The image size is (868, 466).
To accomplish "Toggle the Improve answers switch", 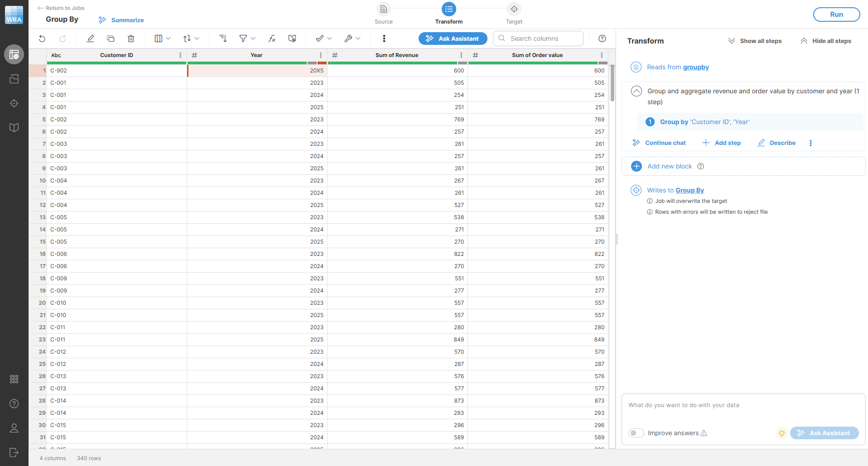I will click(x=636, y=433).
